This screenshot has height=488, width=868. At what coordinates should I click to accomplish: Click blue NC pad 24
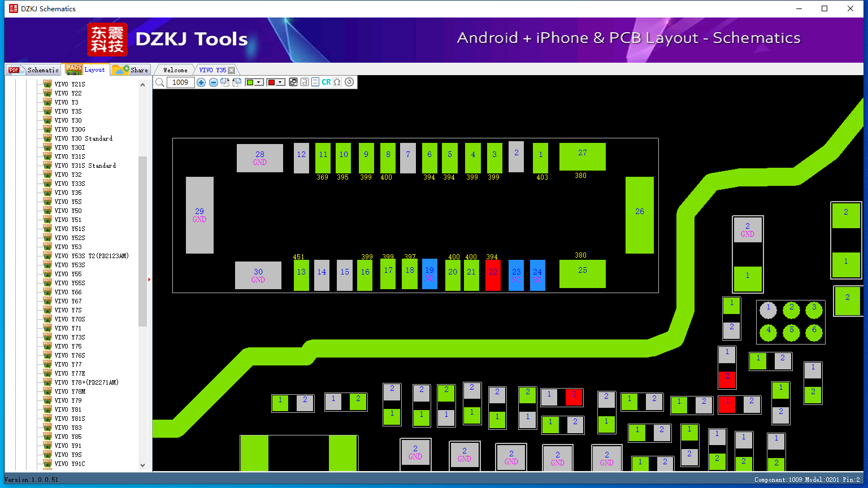point(537,275)
